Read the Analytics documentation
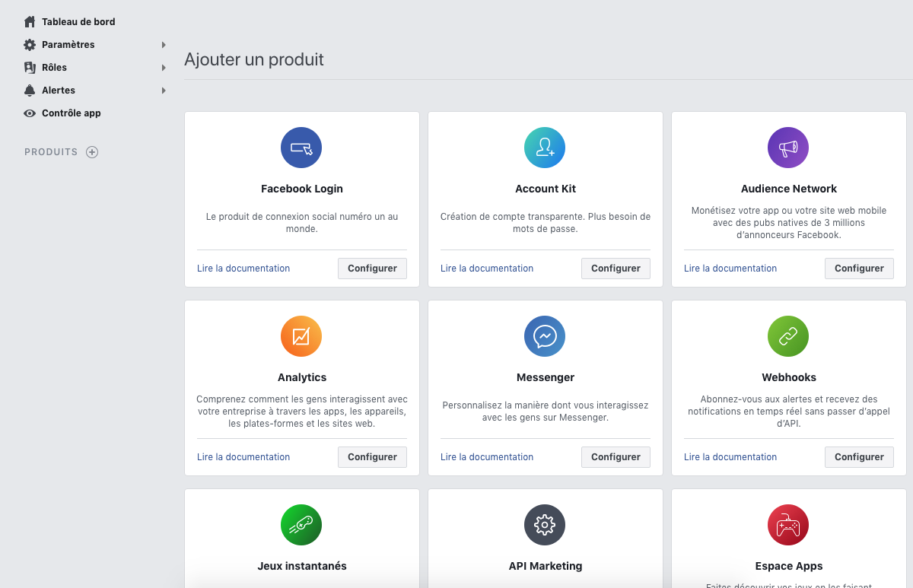The height and width of the screenshot is (588, 913). pyautogui.click(x=243, y=457)
